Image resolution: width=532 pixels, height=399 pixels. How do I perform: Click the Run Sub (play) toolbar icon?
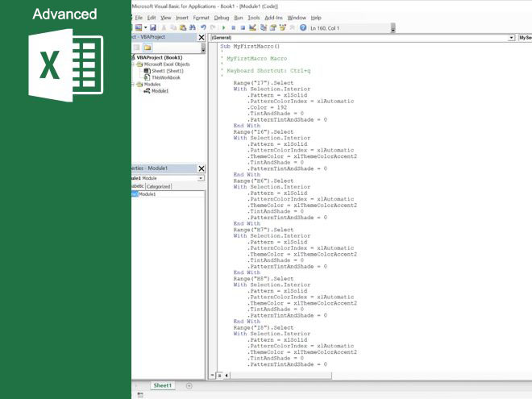222,27
